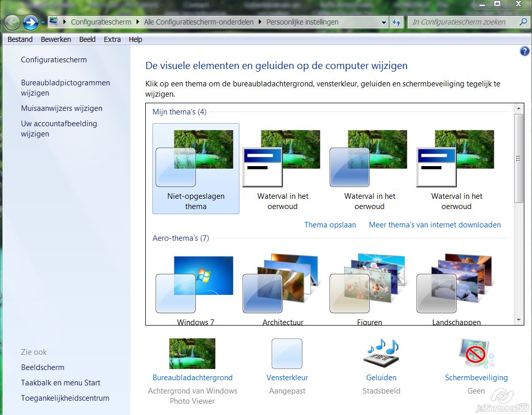Open the Bureaubladachtergrond waterfall icon
The width and height of the screenshot is (532, 415).
pos(192,353)
